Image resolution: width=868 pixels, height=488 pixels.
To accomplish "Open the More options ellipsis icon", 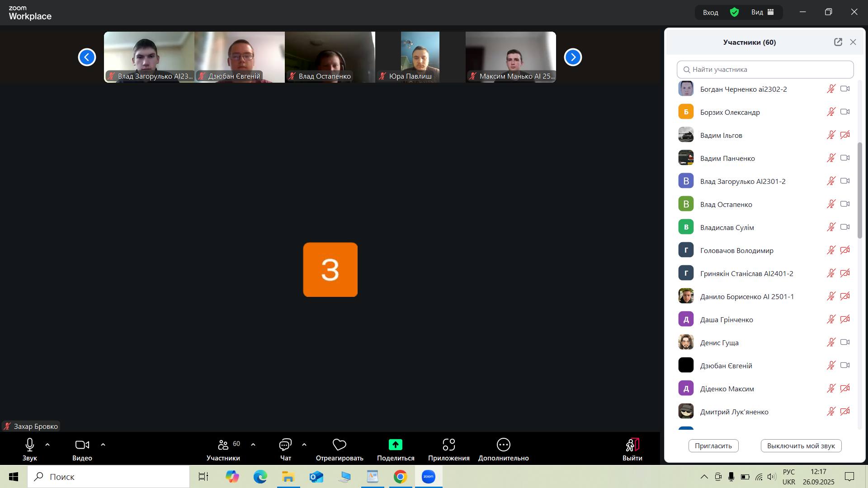I will pos(503,445).
